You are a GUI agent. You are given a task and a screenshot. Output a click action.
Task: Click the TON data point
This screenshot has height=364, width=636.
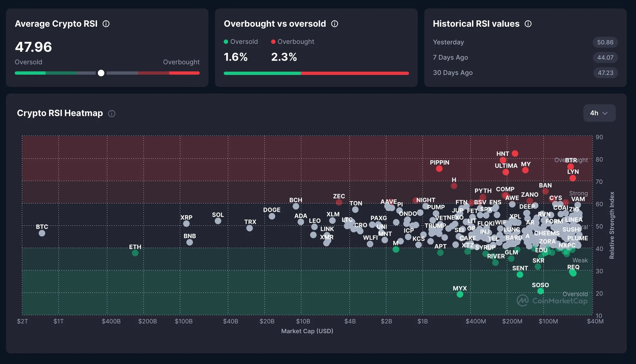click(355, 210)
